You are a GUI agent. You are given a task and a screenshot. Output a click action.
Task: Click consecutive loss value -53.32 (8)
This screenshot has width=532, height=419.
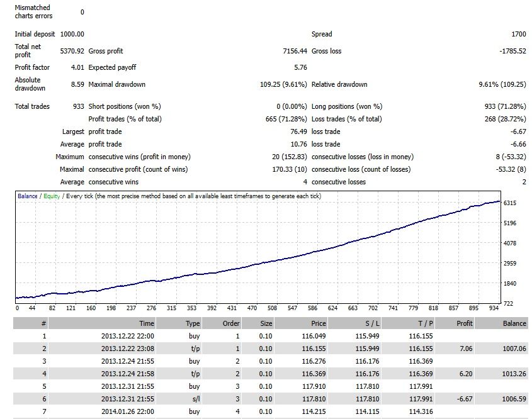[x=511, y=169]
